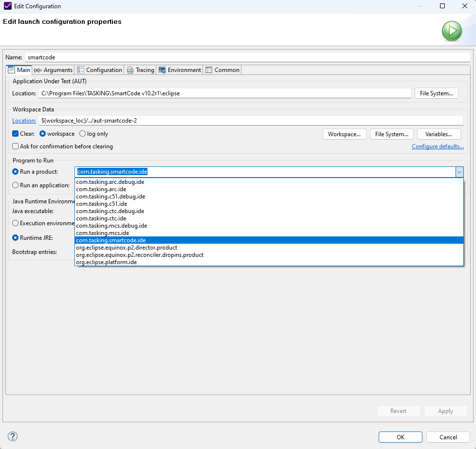The width and height of the screenshot is (476, 449).
Task: Open the Configuration tab
Action: click(x=100, y=70)
